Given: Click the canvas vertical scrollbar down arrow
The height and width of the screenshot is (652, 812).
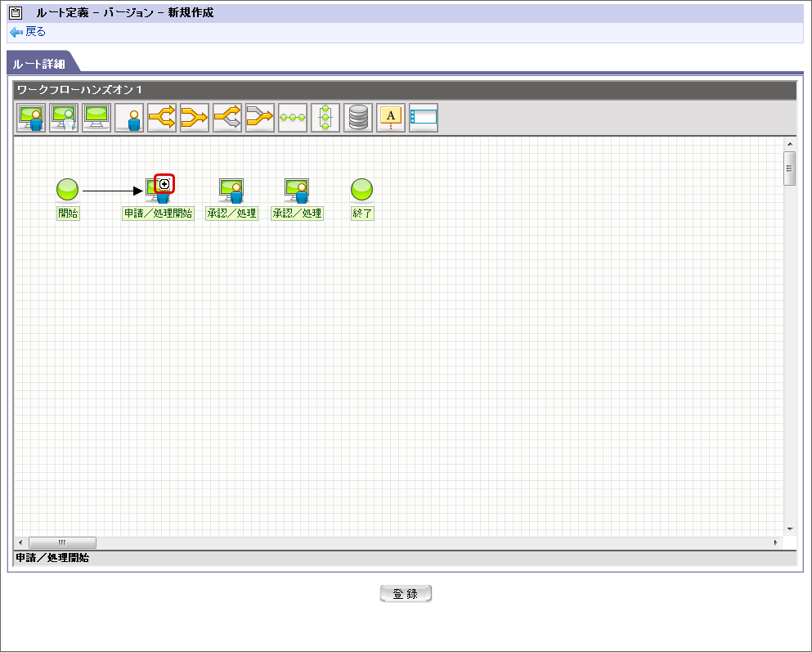Looking at the screenshot, I should point(790,529).
